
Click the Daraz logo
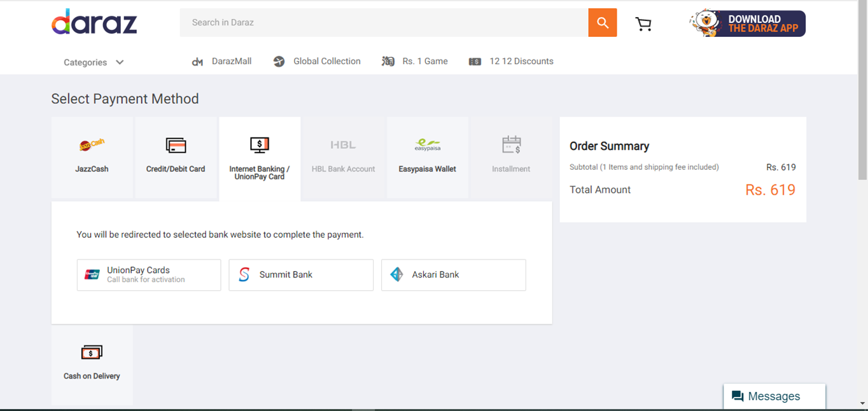(x=94, y=22)
